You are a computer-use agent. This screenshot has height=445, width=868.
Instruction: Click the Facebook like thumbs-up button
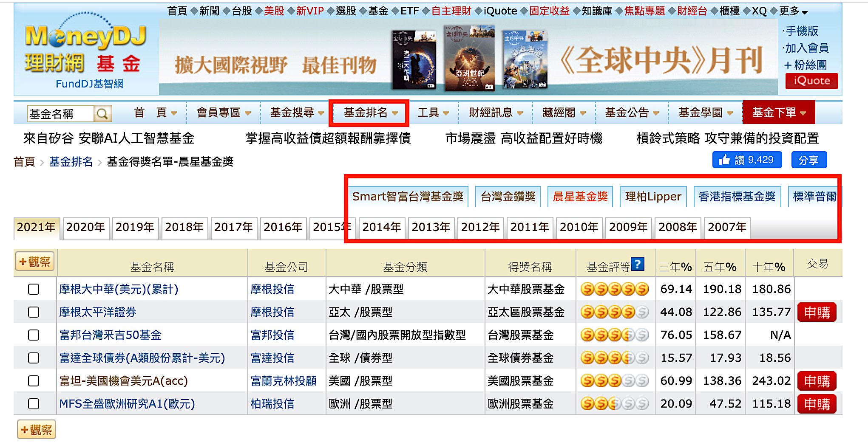pyautogui.click(x=747, y=160)
